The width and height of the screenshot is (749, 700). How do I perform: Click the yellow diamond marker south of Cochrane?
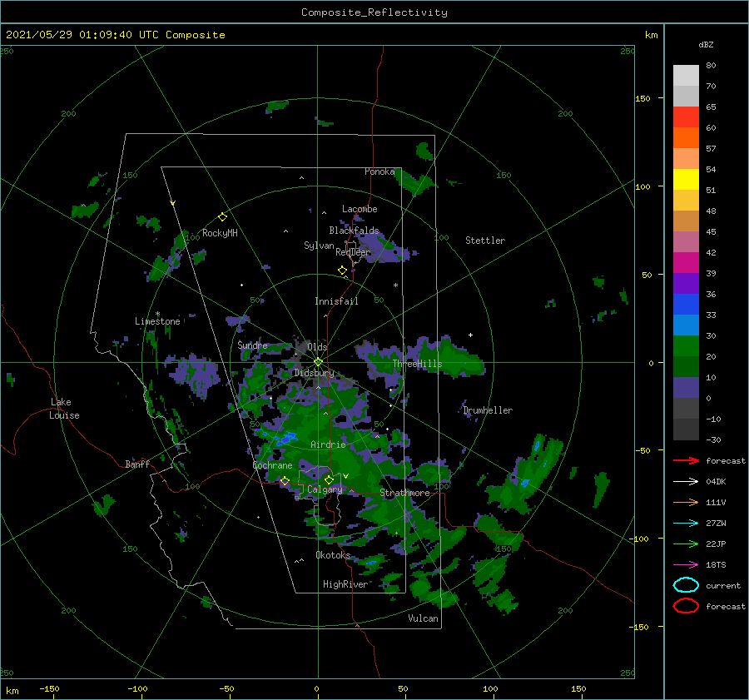click(285, 481)
